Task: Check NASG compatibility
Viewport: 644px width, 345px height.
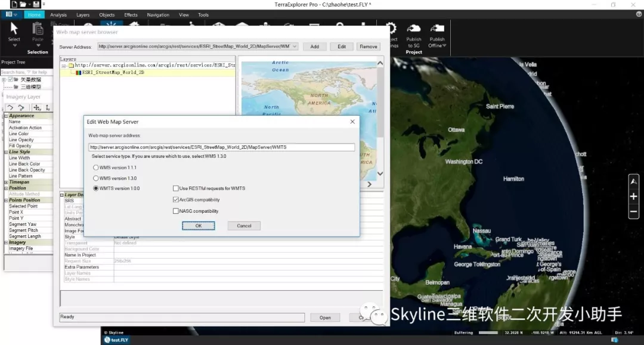Action: pyautogui.click(x=176, y=211)
